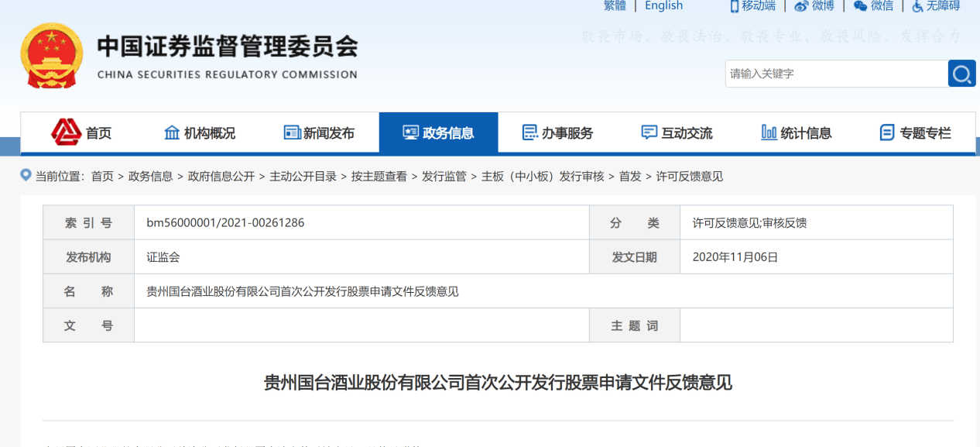Click the building icon beside 机构概况
Screen dimensions: 980x447
click(172, 132)
